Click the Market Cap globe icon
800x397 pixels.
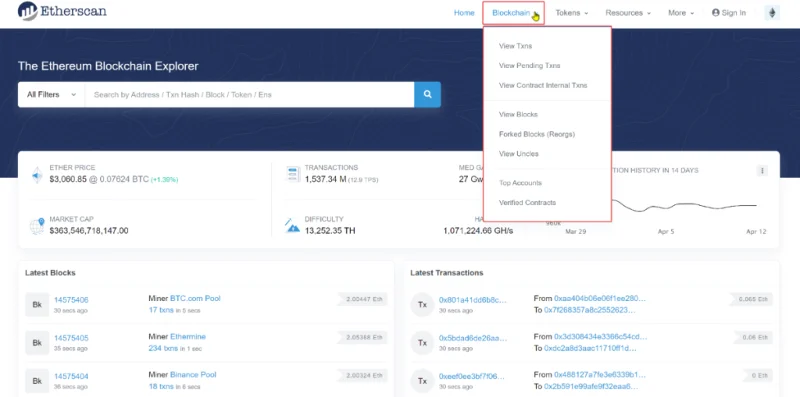point(37,226)
